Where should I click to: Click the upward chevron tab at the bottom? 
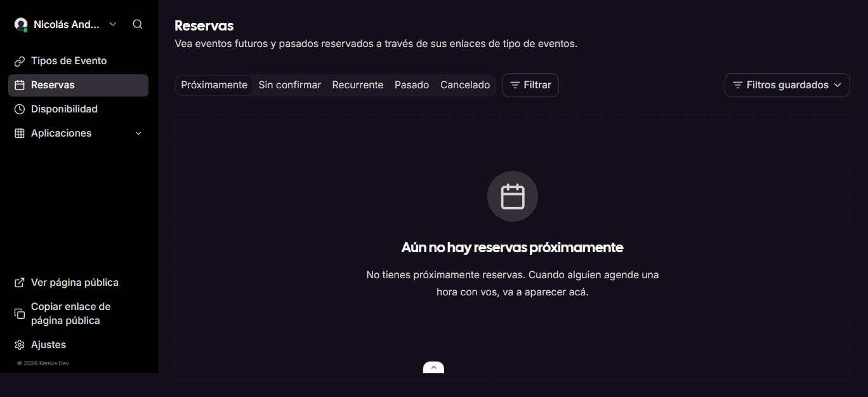tap(433, 367)
